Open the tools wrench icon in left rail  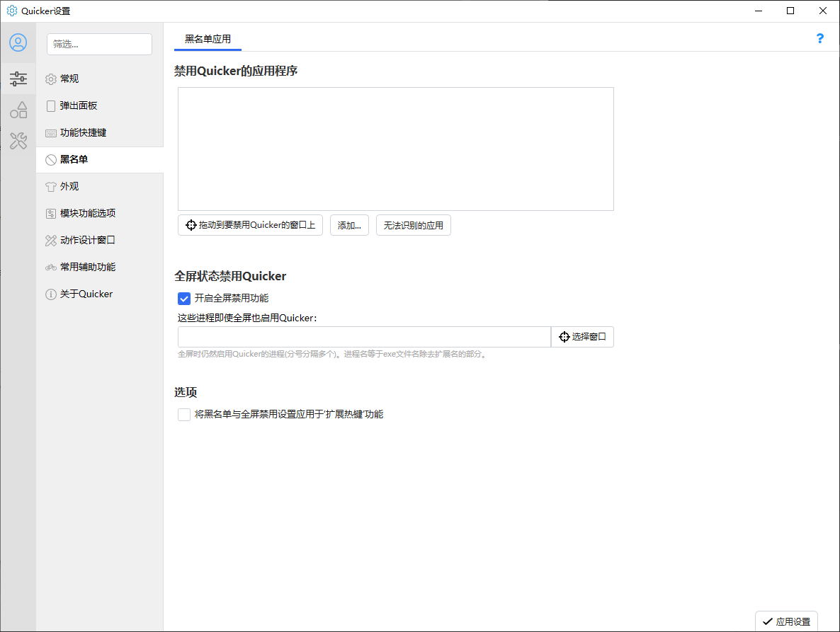coord(18,141)
